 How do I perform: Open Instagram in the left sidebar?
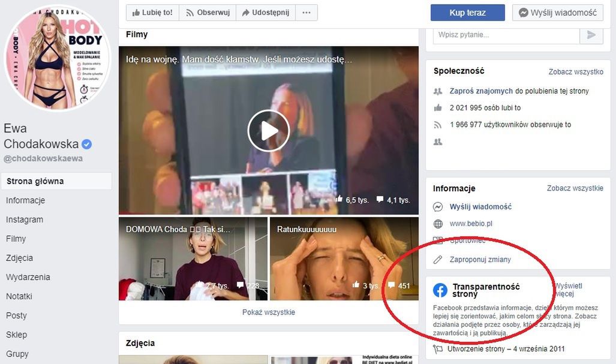pyautogui.click(x=25, y=219)
